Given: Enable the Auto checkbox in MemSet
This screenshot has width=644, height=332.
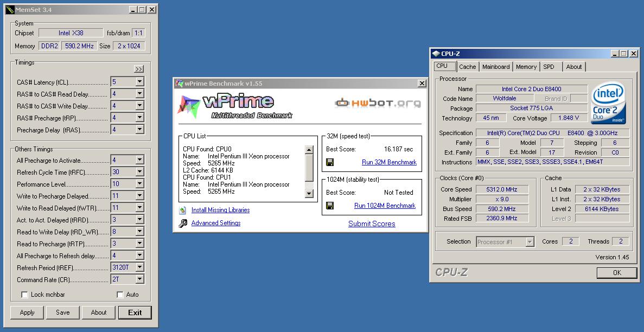Looking at the screenshot, I should pyautogui.click(x=120, y=295).
